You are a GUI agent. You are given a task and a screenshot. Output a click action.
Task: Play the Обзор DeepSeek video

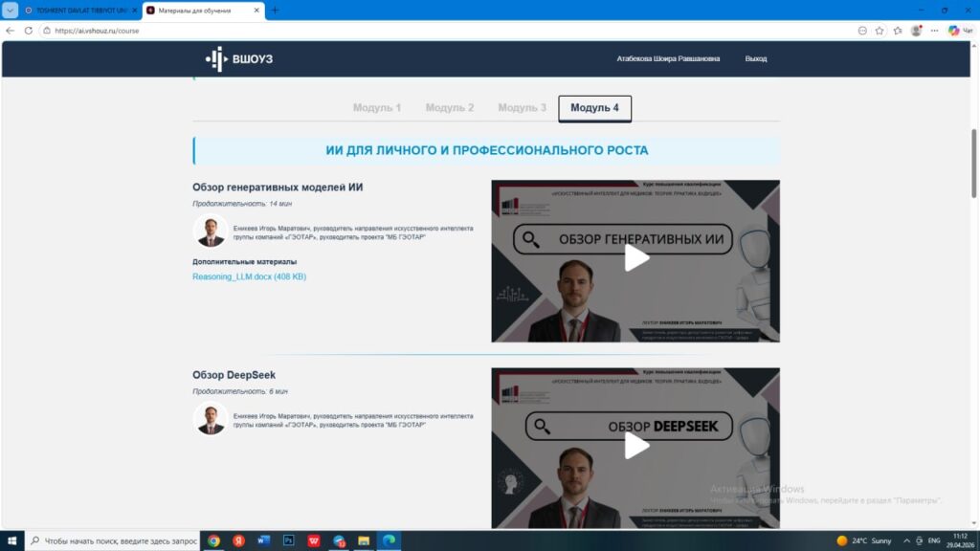(x=636, y=445)
